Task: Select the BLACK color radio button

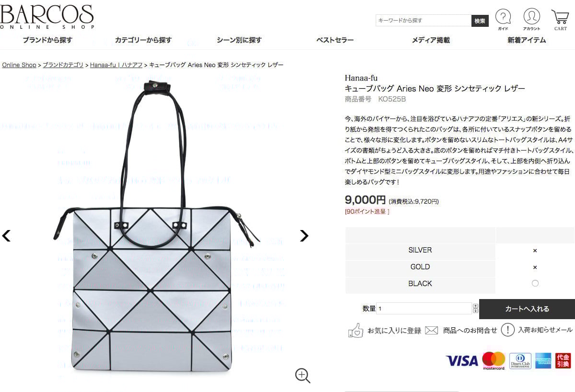Action: pos(535,283)
